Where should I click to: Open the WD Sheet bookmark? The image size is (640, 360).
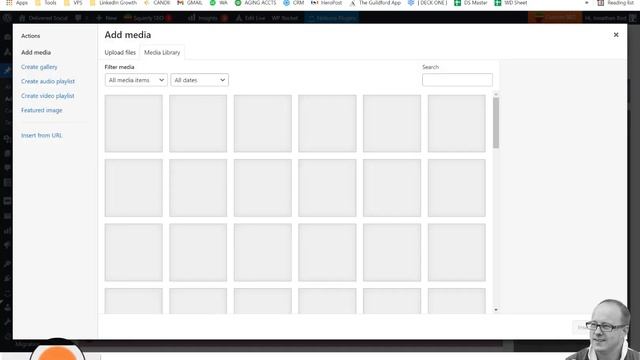(511, 3)
